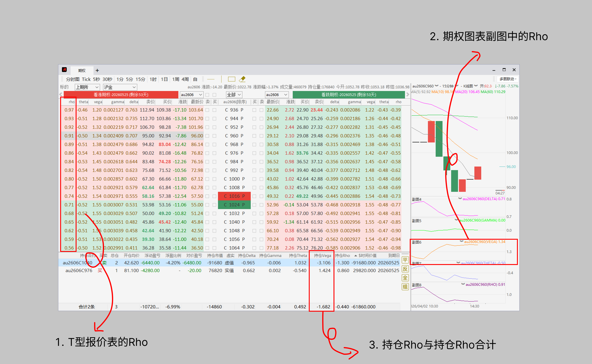This screenshot has height=364, width=592.
Task: Add a new tab with plus icon
Action: (97, 70)
